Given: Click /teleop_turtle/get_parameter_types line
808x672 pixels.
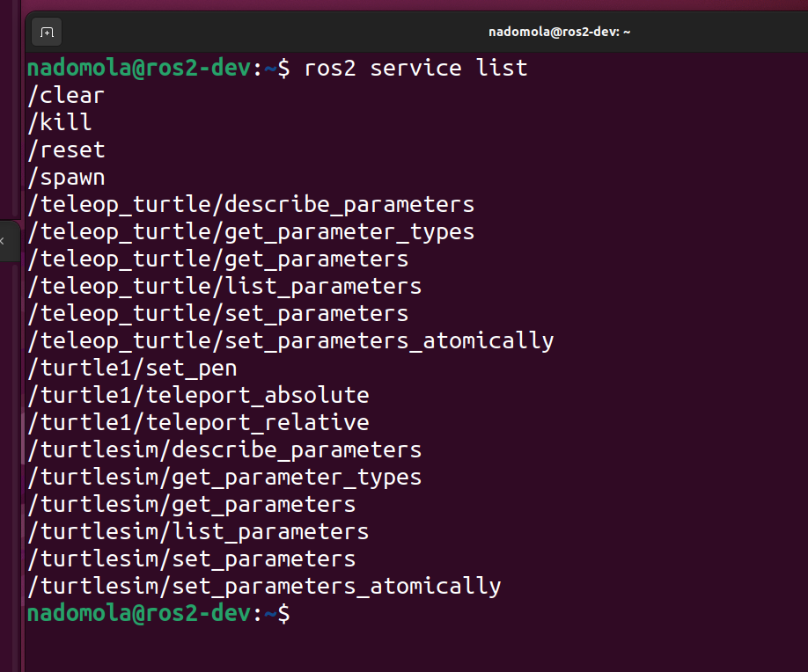Looking at the screenshot, I should [251, 231].
